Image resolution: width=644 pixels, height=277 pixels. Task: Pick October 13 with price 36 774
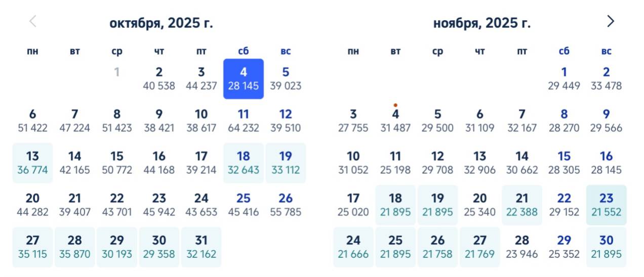(x=32, y=163)
